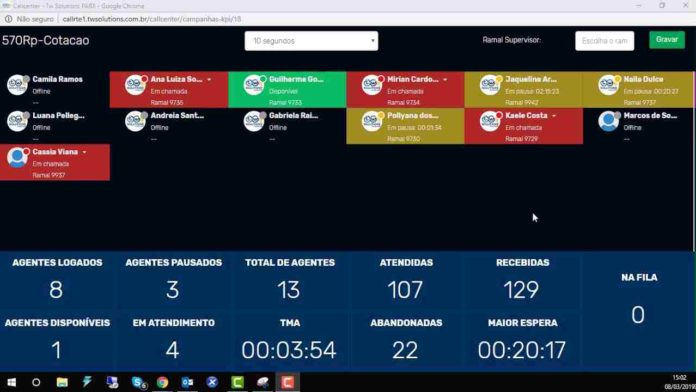Click Marcos de So... offline avatar

608,121
